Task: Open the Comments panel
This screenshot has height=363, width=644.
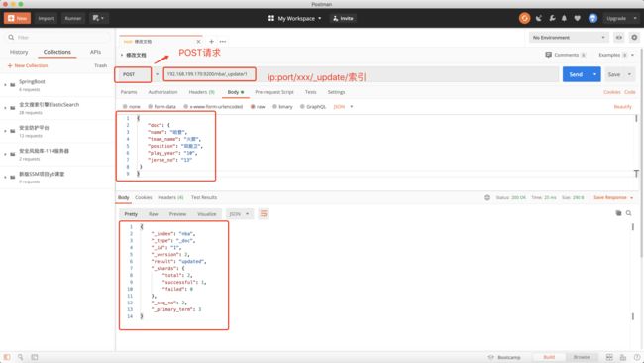Action: click(x=565, y=55)
